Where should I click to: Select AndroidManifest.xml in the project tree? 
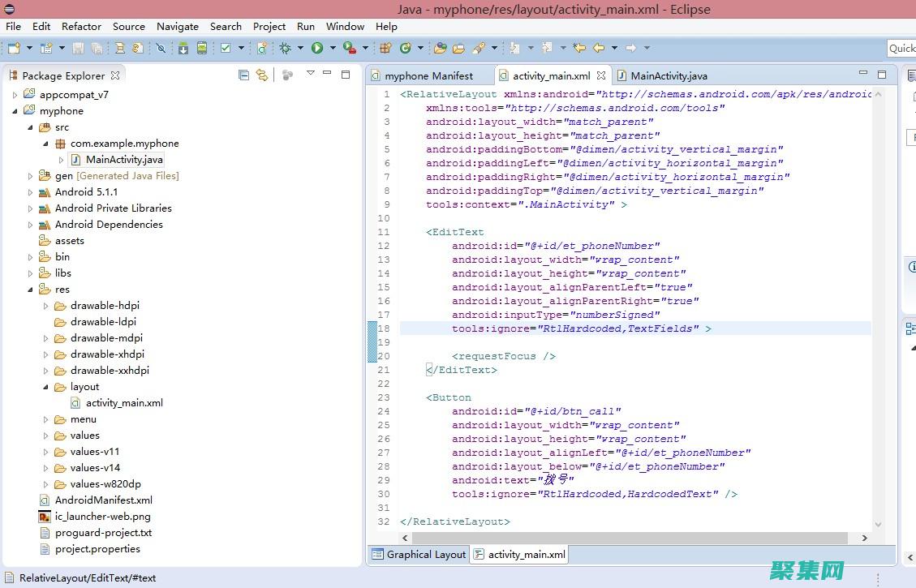point(103,500)
